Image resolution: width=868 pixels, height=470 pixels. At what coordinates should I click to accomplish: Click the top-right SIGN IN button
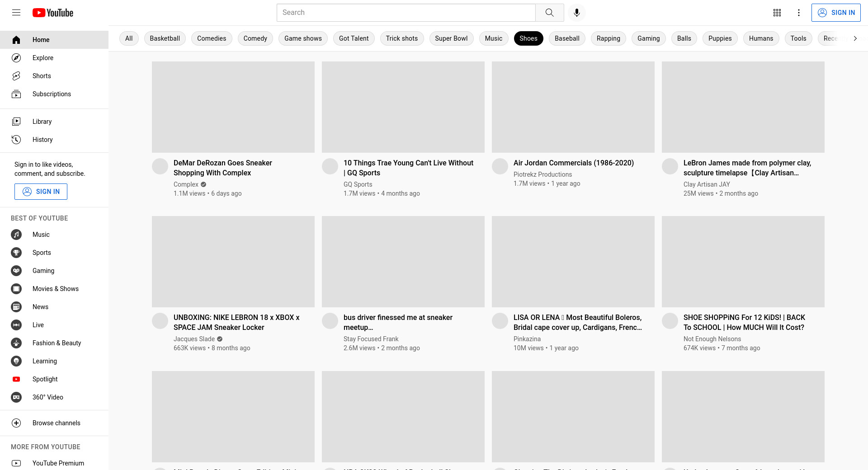pyautogui.click(x=836, y=13)
